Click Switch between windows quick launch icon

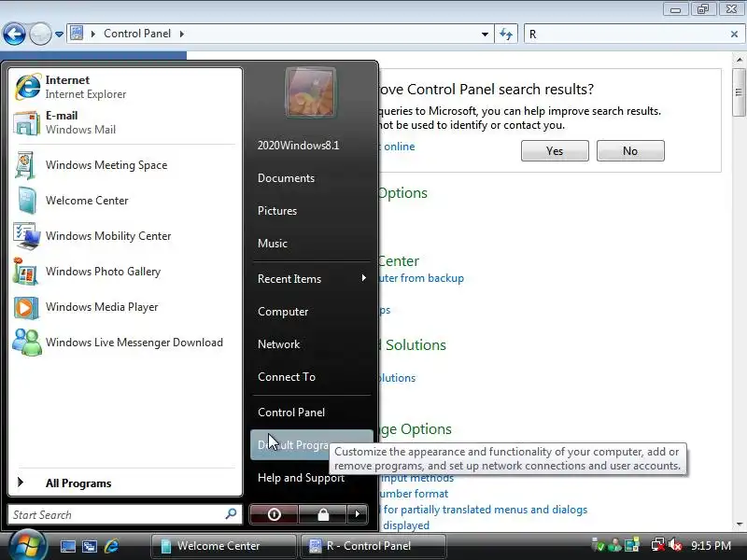click(89, 546)
